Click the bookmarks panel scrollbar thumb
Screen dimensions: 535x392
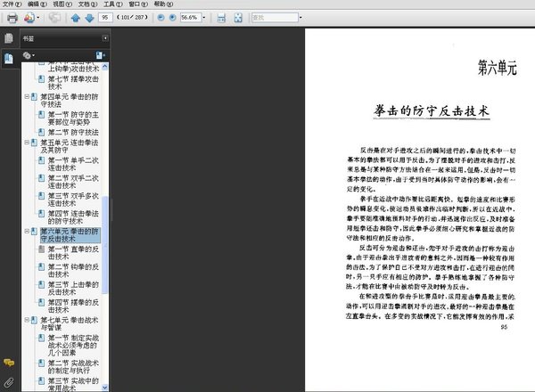(x=104, y=244)
